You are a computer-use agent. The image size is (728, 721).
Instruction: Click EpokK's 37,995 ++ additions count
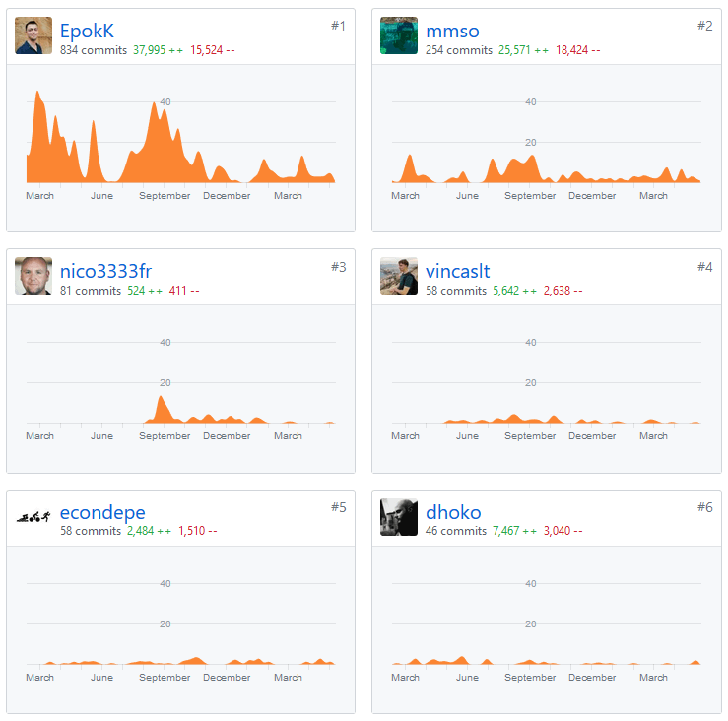[x=158, y=50]
